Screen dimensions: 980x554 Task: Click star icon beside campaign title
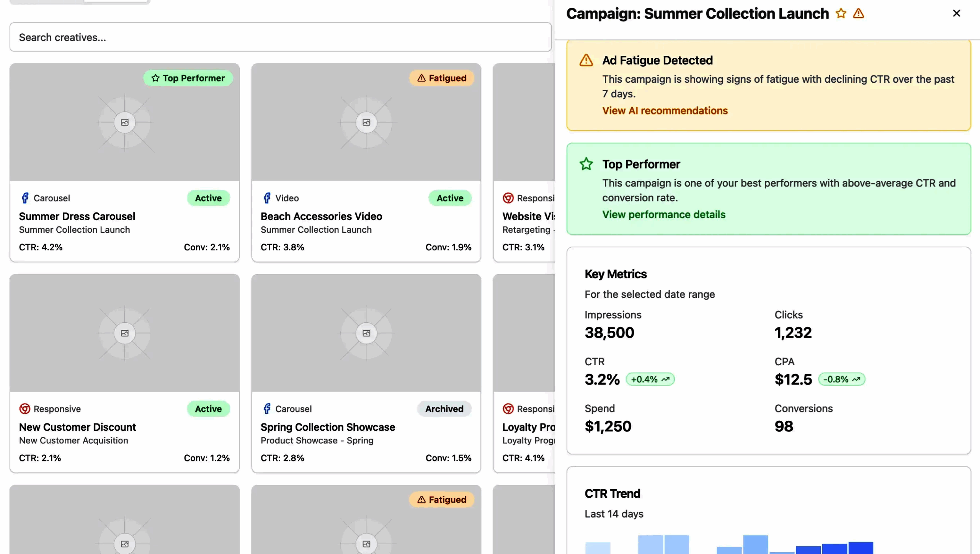pos(841,13)
